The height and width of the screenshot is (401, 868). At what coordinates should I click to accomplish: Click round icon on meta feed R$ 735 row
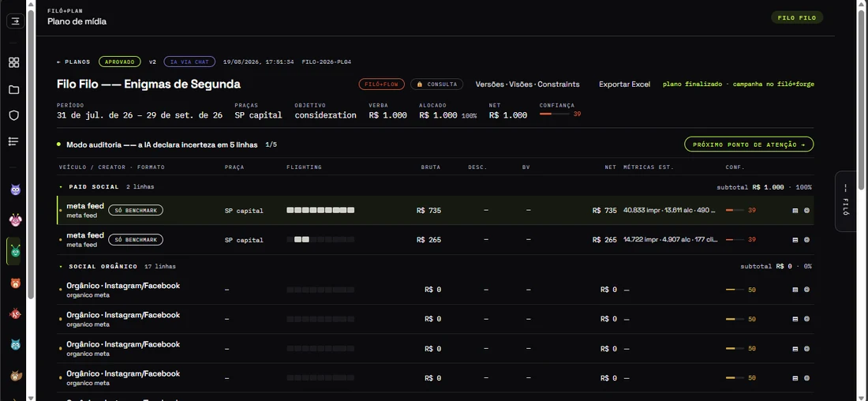click(x=806, y=211)
